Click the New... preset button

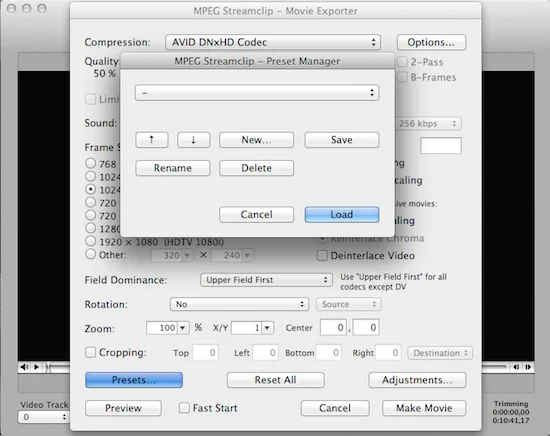[x=256, y=140]
